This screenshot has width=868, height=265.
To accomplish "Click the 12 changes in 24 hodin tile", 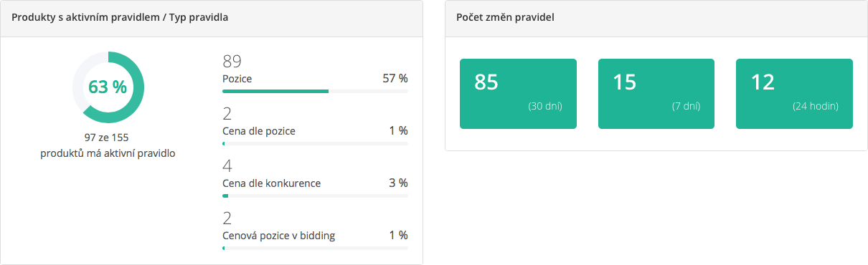I will (x=795, y=94).
